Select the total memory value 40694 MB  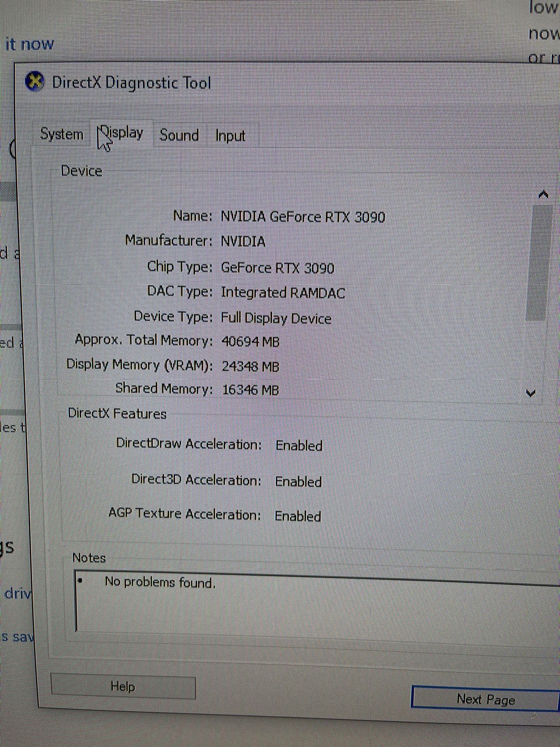(x=250, y=342)
